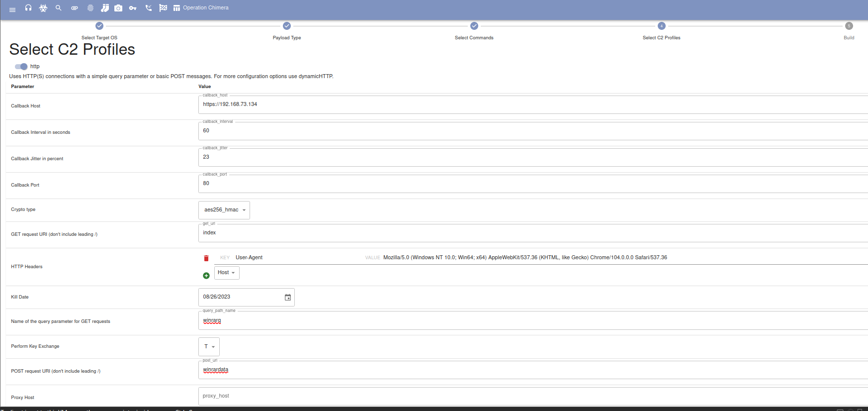Click the Value column header
The height and width of the screenshot is (411, 868).
click(x=205, y=87)
